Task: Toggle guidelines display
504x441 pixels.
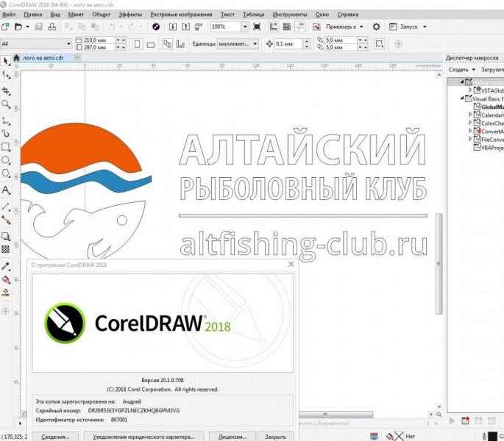Action: [300, 26]
